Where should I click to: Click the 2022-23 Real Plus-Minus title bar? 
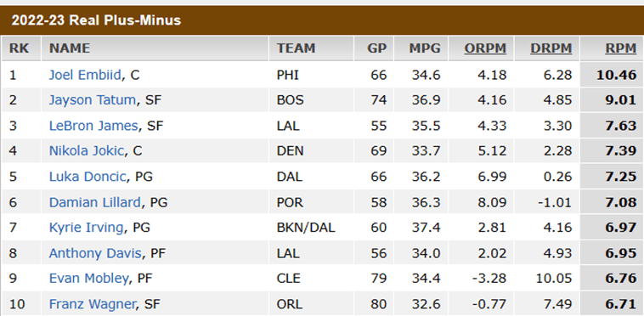point(322,20)
